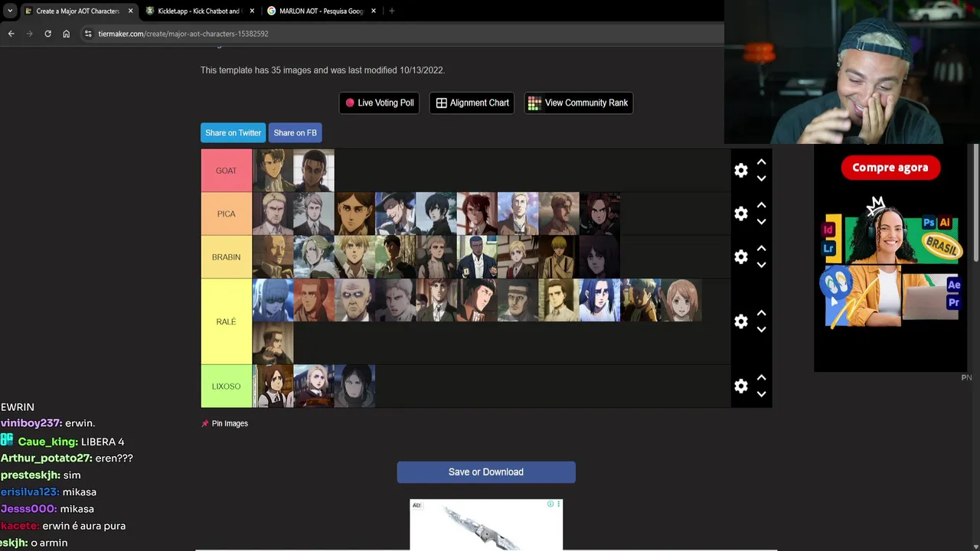980x551 pixels.
Task: Select the image in RALÉ second row
Action: (273, 343)
